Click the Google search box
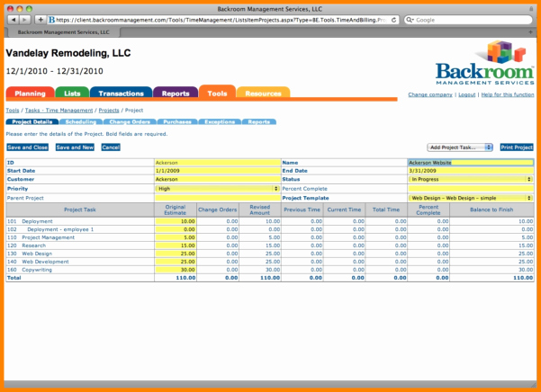 pos(468,20)
